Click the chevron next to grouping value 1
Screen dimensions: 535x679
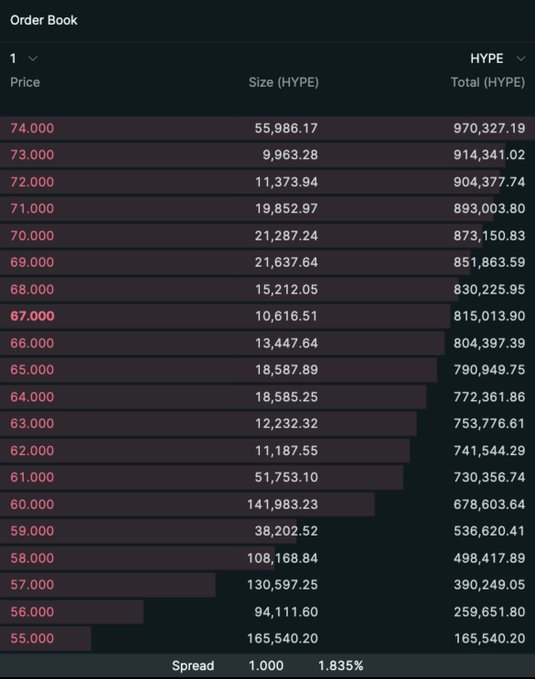pos(33,58)
